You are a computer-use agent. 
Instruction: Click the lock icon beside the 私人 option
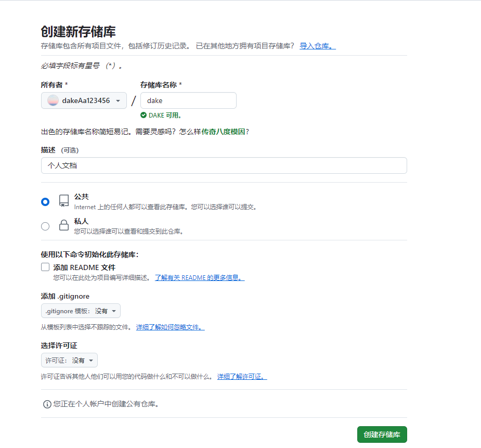click(x=63, y=225)
